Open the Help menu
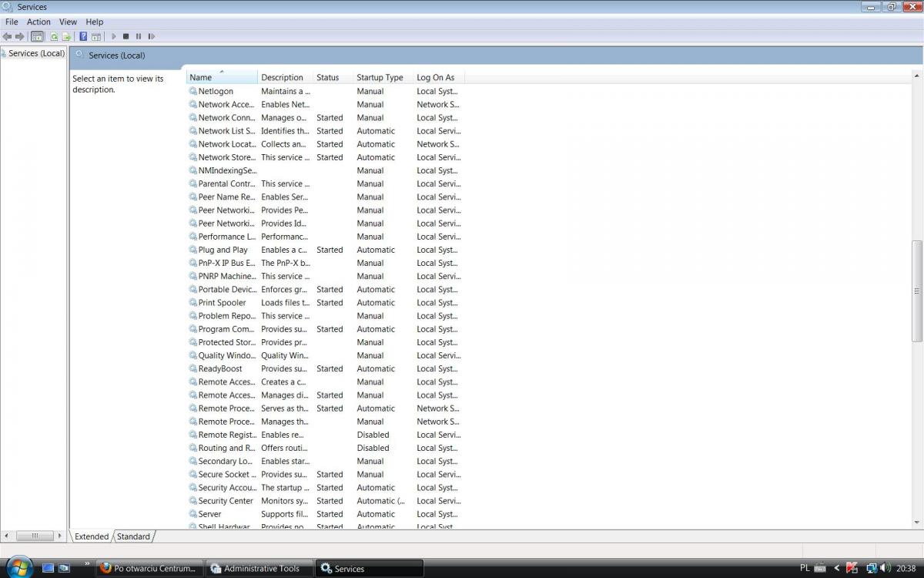The width and height of the screenshot is (924, 578). pyautogui.click(x=94, y=22)
